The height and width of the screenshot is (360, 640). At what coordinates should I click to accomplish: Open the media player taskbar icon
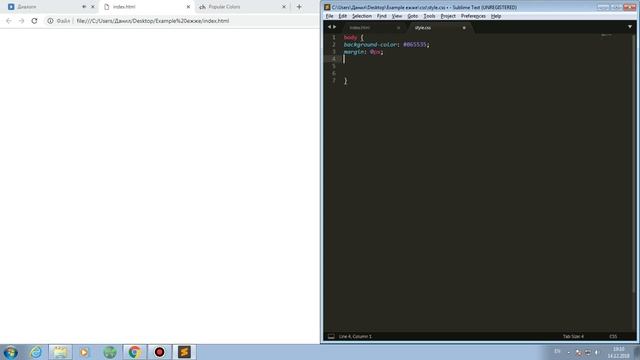click(x=84, y=352)
